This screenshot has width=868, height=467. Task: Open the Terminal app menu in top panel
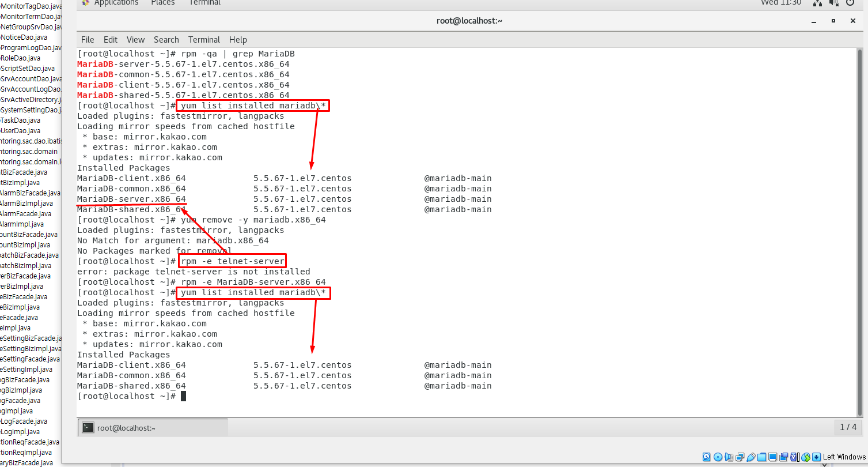(x=204, y=2)
